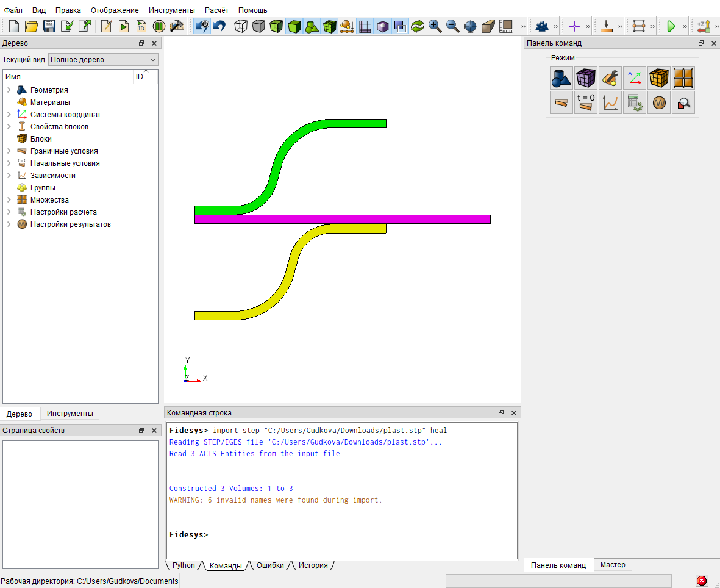The width and height of the screenshot is (720, 588).
Task: Click the brown beam block icon
Action: point(488,26)
